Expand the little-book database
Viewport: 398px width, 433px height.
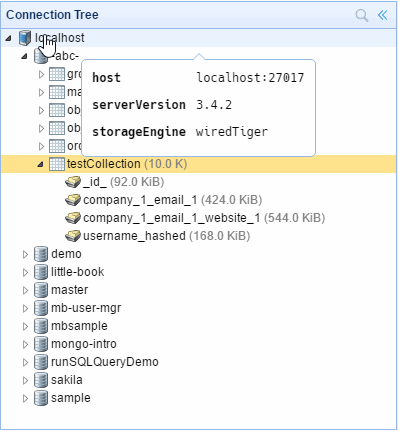click(x=25, y=272)
